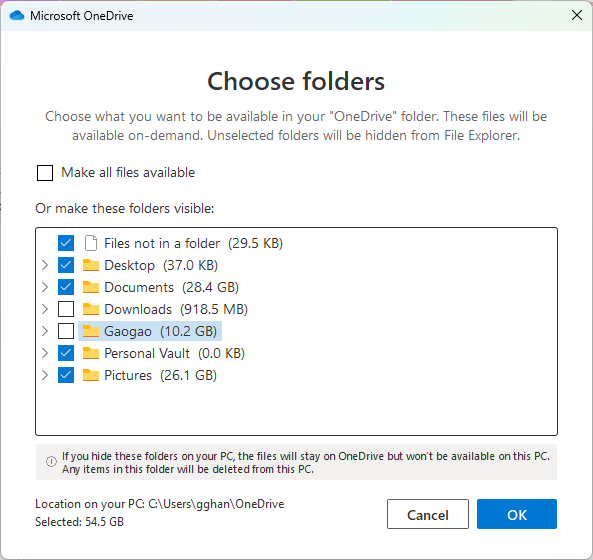The width and height of the screenshot is (593, 560).
Task: Uncheck the Pictures folder checkbox
Action: click(66, 375)
